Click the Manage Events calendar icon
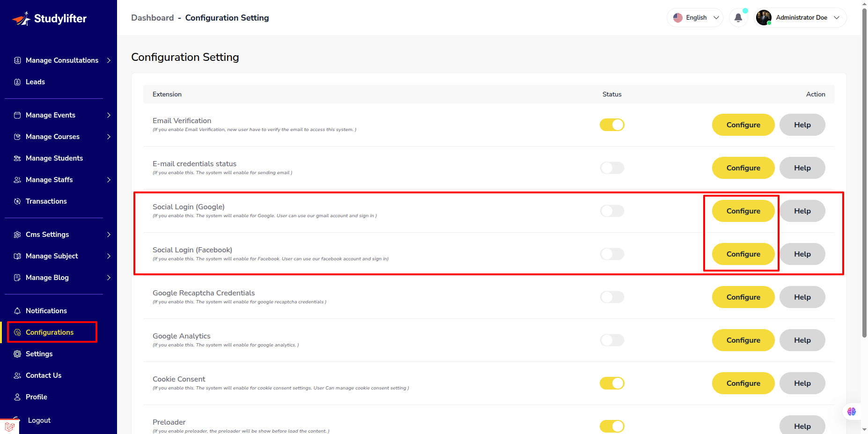The height and width of the screenshot is (434, 868). [17, 115]
